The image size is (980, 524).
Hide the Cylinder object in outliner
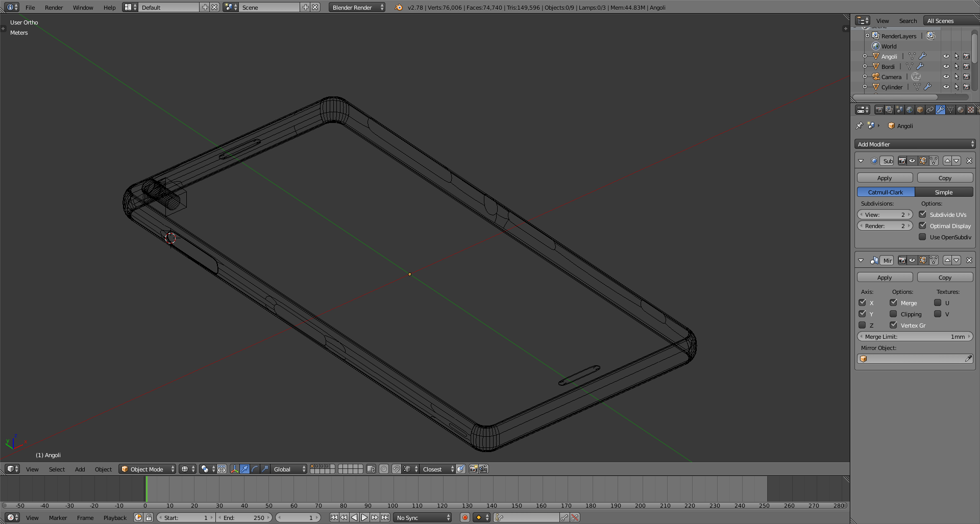[x=946, y=87]
